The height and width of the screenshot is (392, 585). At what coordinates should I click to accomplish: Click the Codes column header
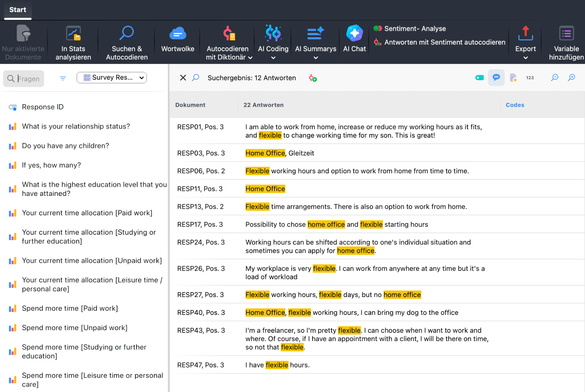click(x=515, y=105)
